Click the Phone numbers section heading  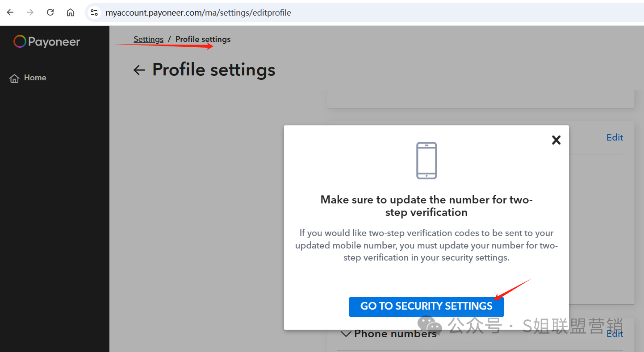[395, 334]
